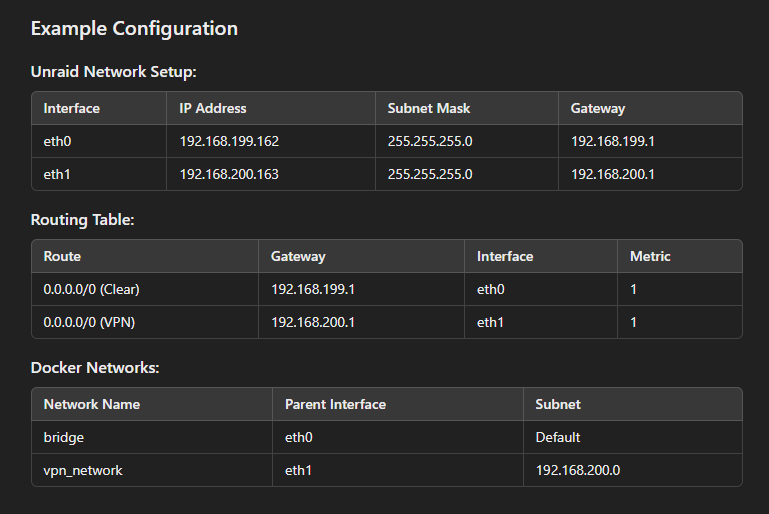
Task: Click the 'Network Name' column header
Action: (x=92, y=405)
